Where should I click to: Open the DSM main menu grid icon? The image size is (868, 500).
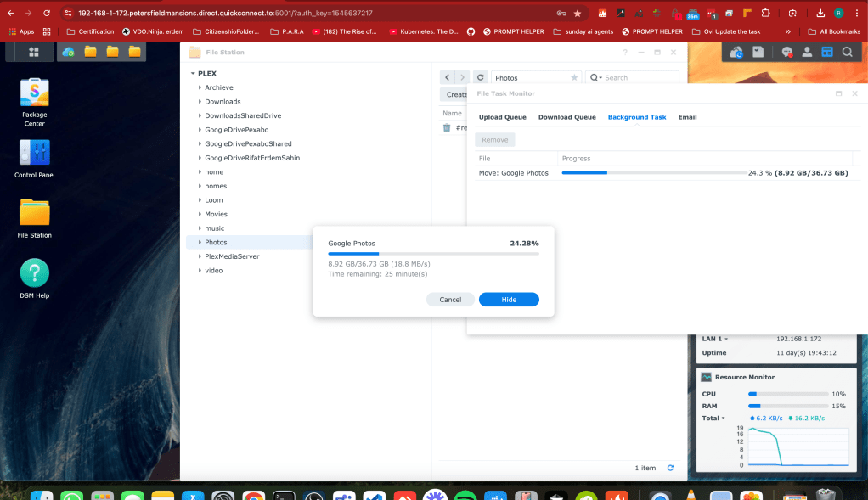[x=34, y=52]
